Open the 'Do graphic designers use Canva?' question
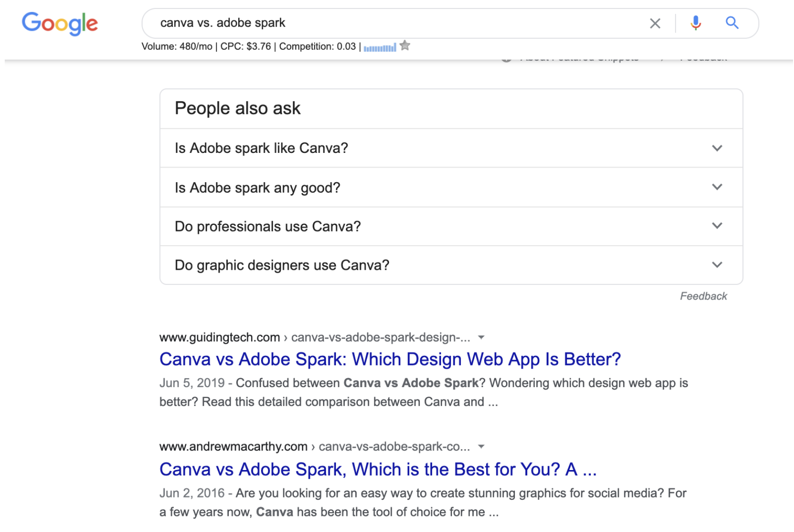 point(282,265)
